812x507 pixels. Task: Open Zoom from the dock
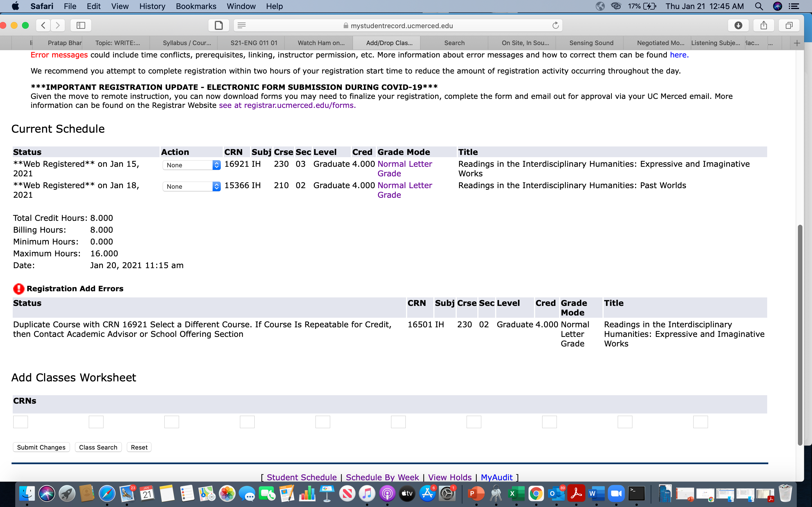point(616,493)
